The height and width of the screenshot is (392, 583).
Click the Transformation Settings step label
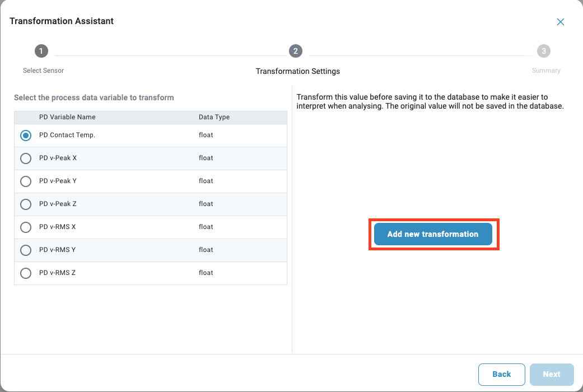(297, 71)
